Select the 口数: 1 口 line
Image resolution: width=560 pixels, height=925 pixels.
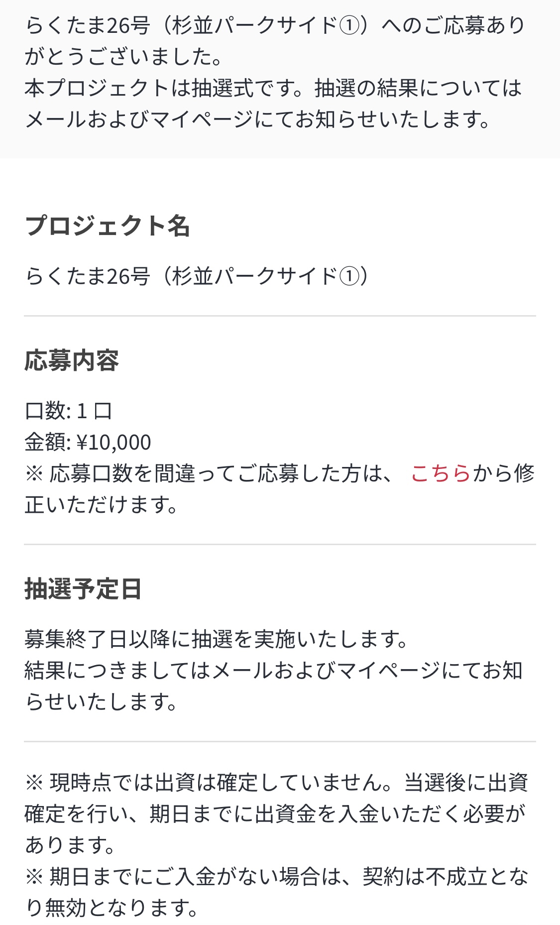pos(69,411)
